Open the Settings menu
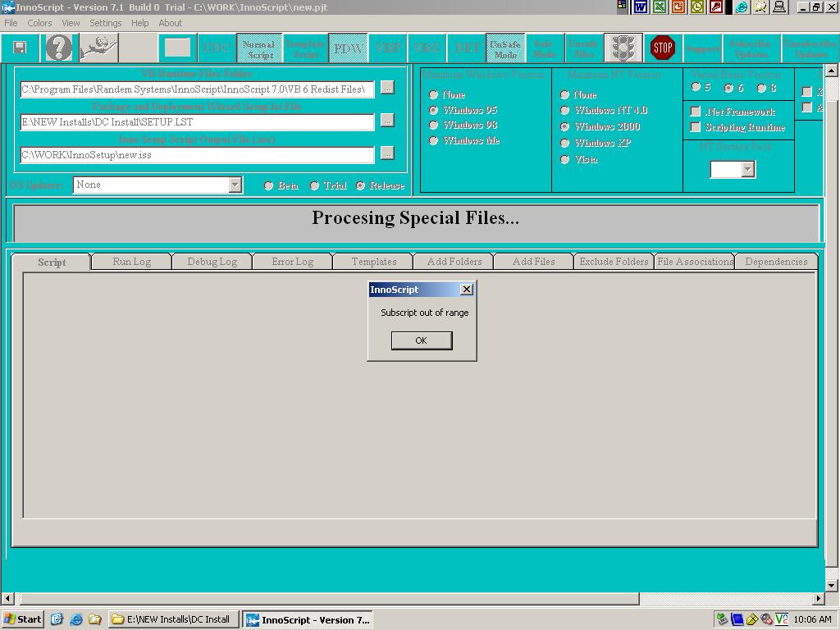The height and width of the screenshot is (630, 840). pos(106,23)
